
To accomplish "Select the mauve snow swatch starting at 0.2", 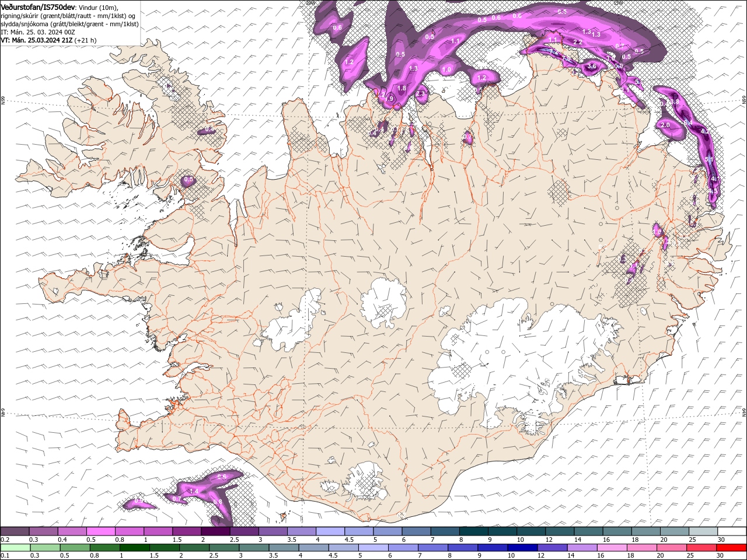I will click(x=15, y=531).
